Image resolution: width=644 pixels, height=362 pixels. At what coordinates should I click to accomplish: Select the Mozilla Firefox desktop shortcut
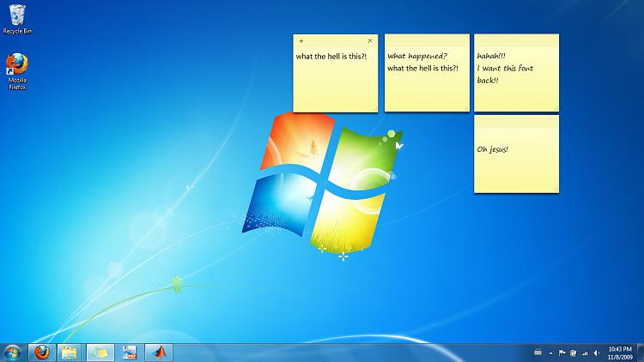pos(17,71)
